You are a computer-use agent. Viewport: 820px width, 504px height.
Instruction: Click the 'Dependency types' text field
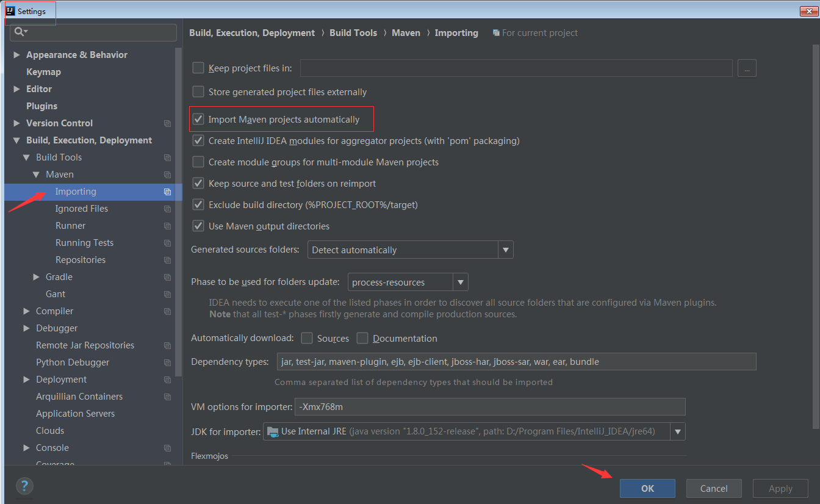(x=517, y=361)
